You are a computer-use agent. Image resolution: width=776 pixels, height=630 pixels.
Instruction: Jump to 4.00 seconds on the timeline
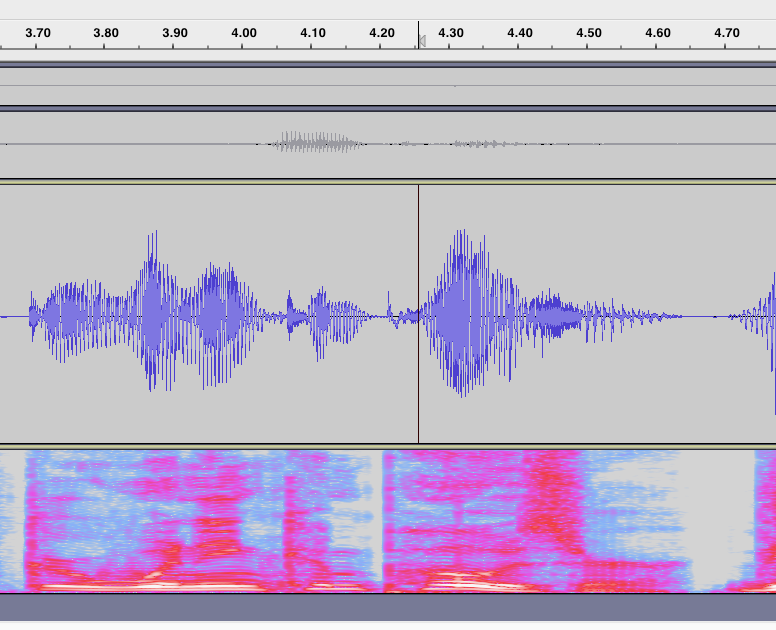click(x=244, y=33)
